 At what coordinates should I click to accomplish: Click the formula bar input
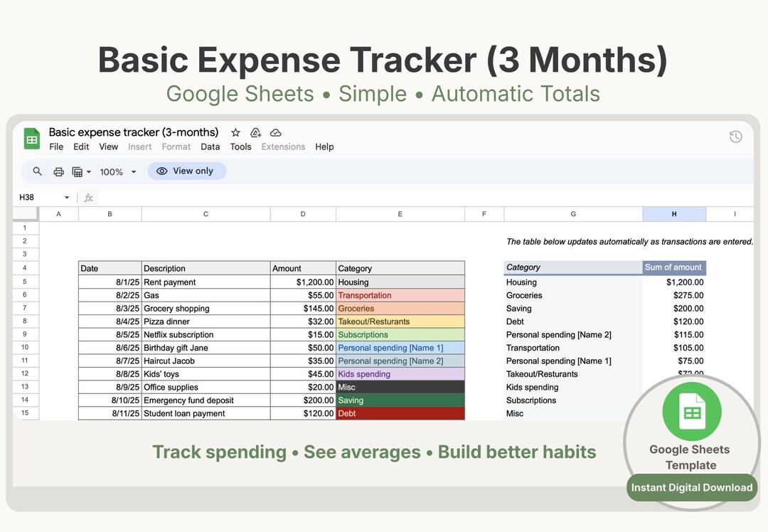tap(426, 198)
